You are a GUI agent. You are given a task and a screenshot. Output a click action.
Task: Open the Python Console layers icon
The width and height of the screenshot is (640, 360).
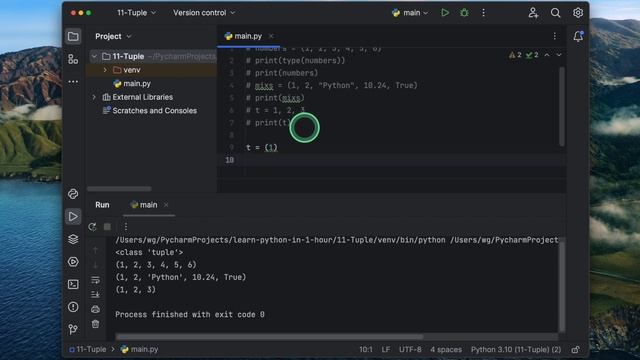click(x=73, y=239)
